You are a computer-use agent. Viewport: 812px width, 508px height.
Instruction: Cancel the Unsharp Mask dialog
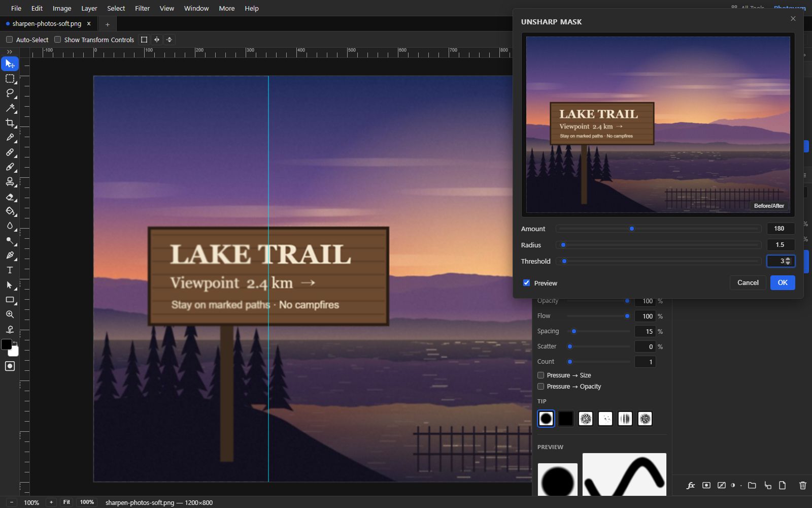[748, 283]
